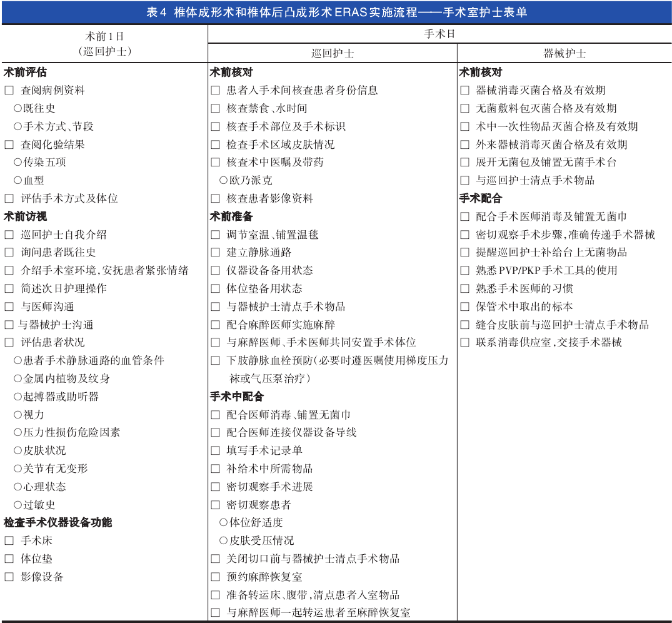The width and height of the screenshot is (672, 623).
Task: Check the "仪器设备备用状态" box
Action: coord(215,271)
